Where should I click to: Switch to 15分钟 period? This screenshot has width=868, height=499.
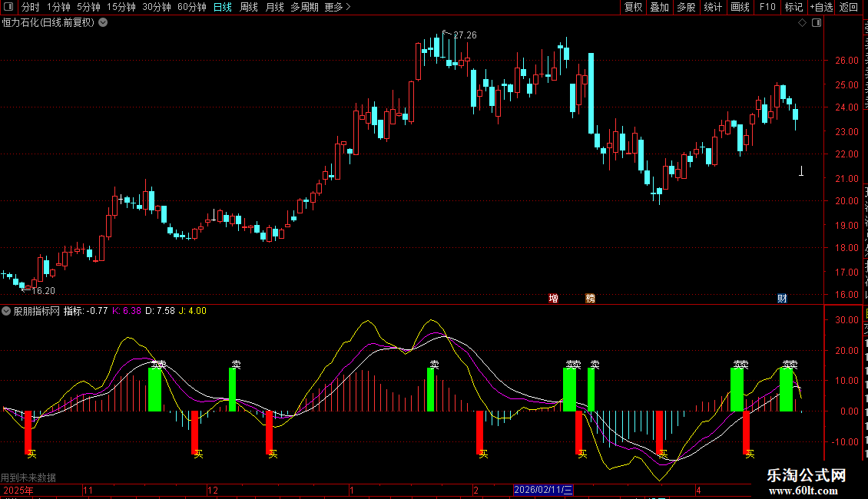(x=121, y=7)
